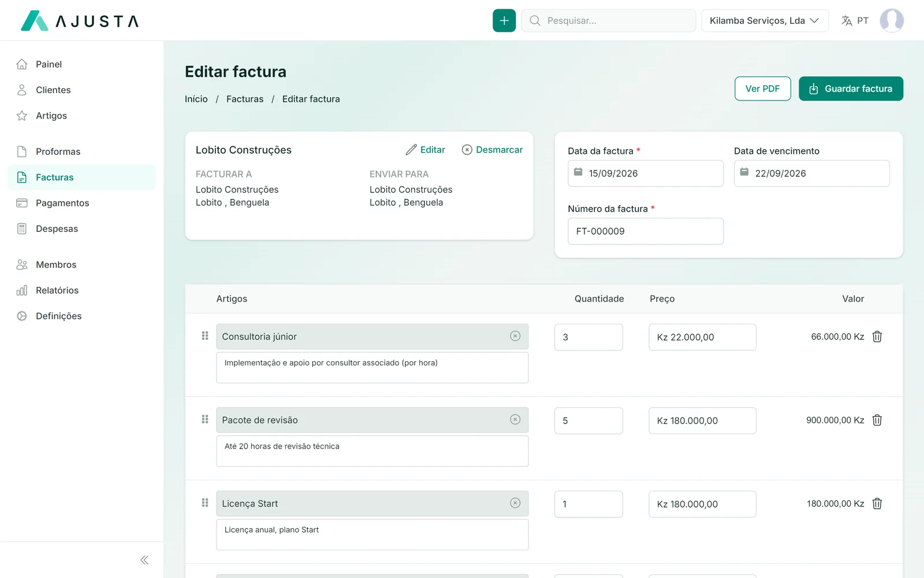Image resolution: width=924 pixels, height=578 pixels.
Task: Open Relatórios in the sidebar
Action: [x=81, y=290]
